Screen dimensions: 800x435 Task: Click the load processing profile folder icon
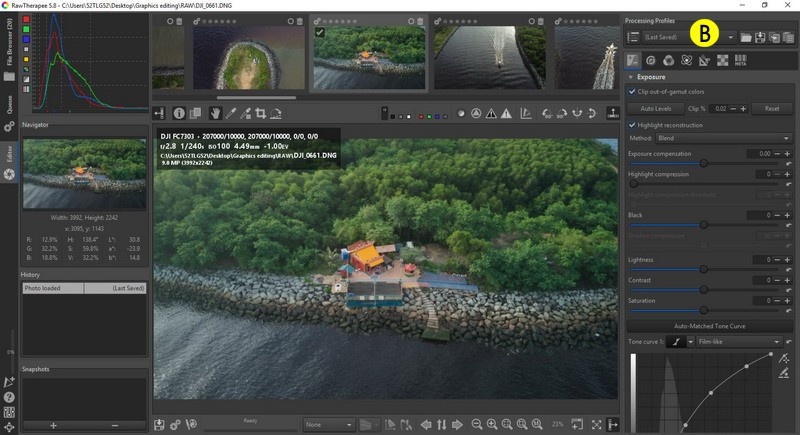click(x=746, y=37)
